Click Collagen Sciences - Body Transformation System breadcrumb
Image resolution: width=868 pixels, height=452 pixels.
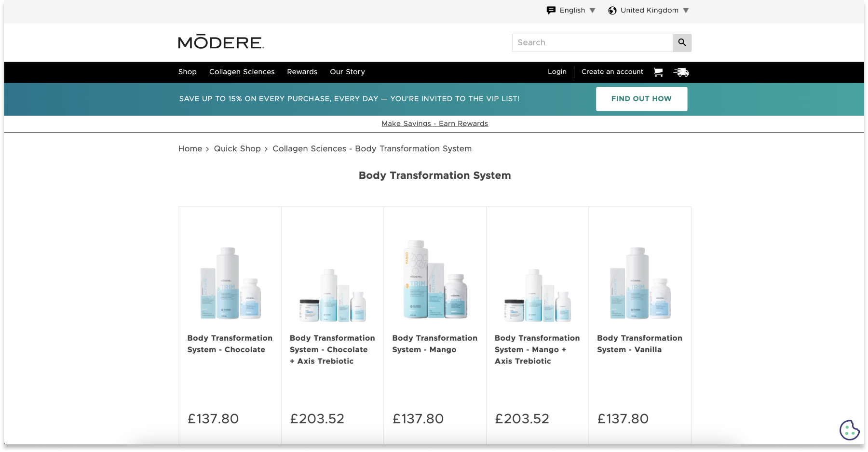click(x=372, y=149)
